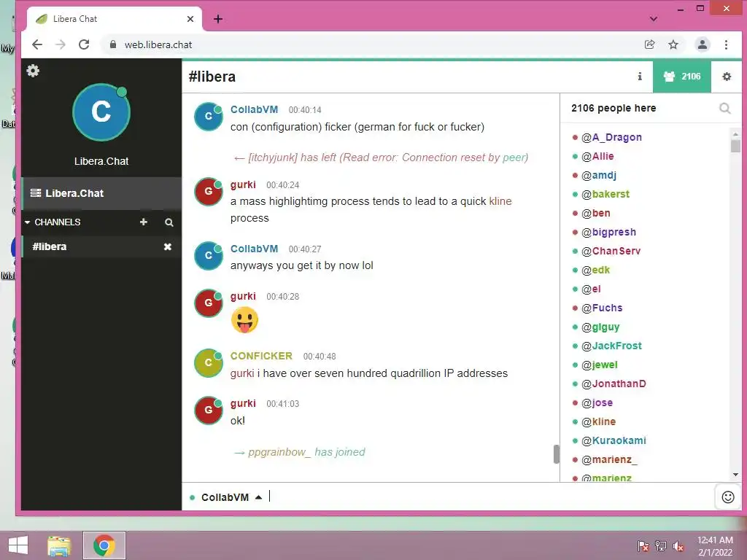
Task: Open the Windows Start menu
Action: pos(18,545)
